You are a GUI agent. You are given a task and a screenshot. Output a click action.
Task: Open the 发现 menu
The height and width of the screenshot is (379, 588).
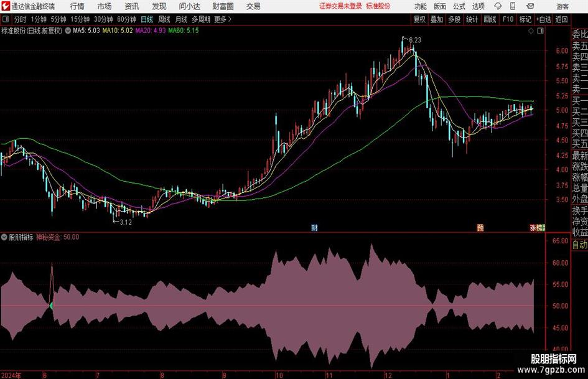159,6
